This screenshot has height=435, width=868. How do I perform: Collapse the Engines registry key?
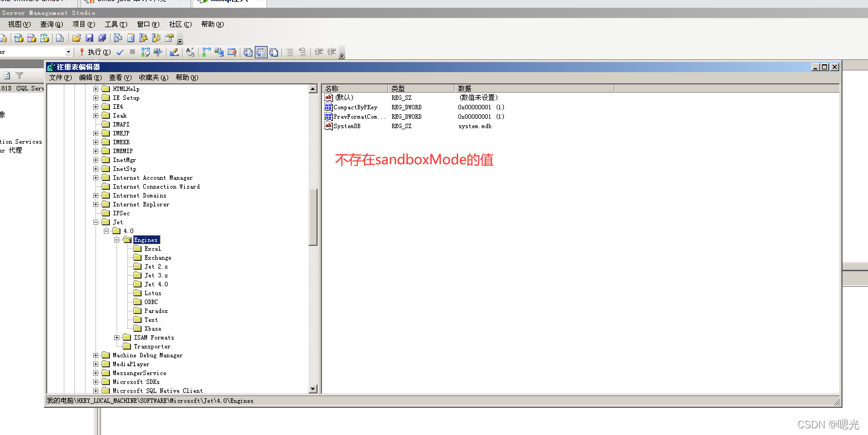pos(117,240)
